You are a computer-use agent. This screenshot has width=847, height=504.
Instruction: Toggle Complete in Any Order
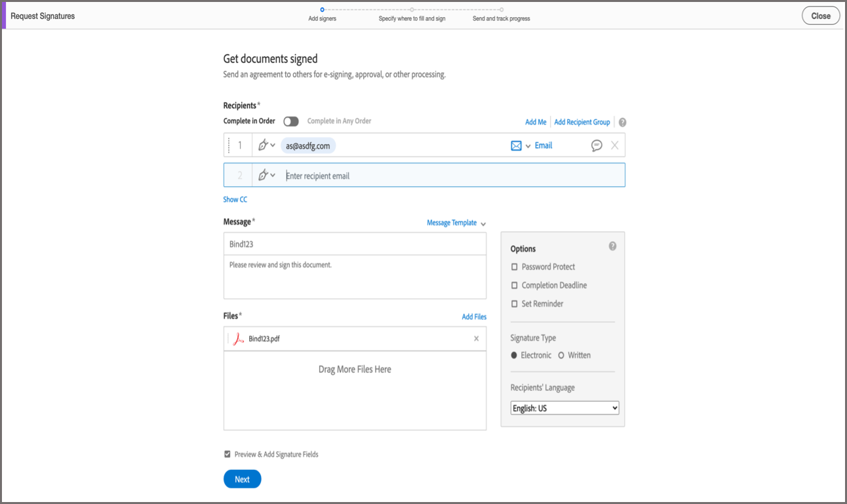click(x=291, y=121)
